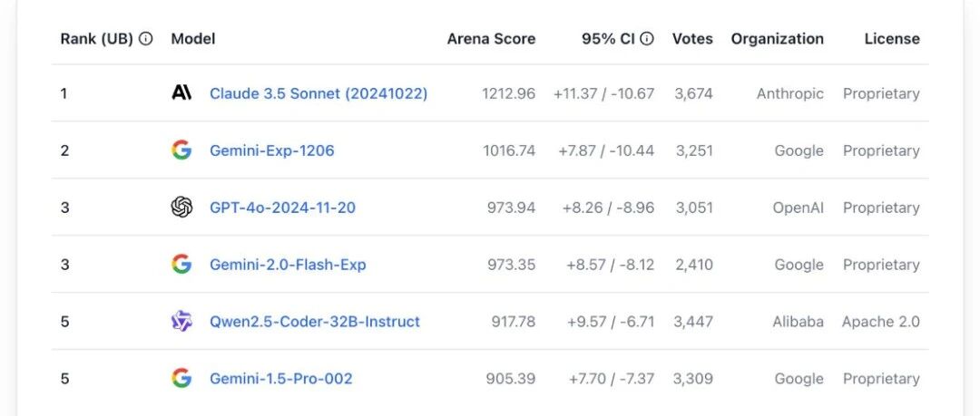Click Google logo beside Gemini-Exp-1206

point(181,150)
